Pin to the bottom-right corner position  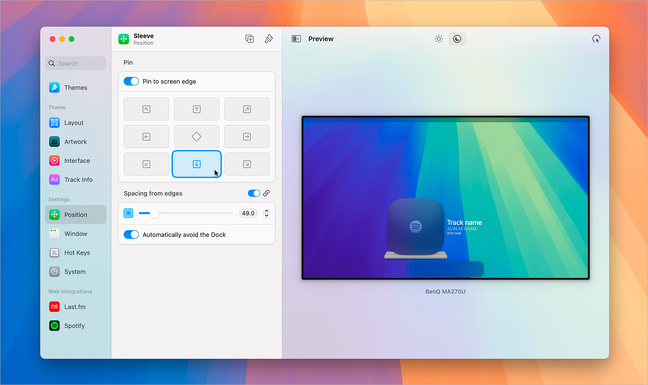(247, 164)
